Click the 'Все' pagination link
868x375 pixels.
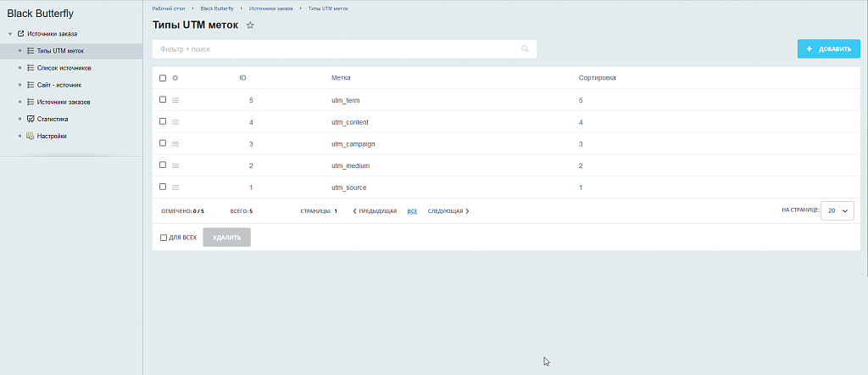(412, 211)
